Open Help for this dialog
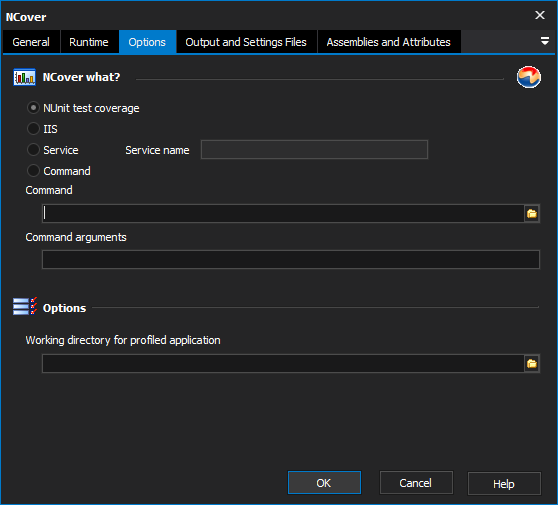The width and height of the screenshot is (558, 505). (504, 483)
